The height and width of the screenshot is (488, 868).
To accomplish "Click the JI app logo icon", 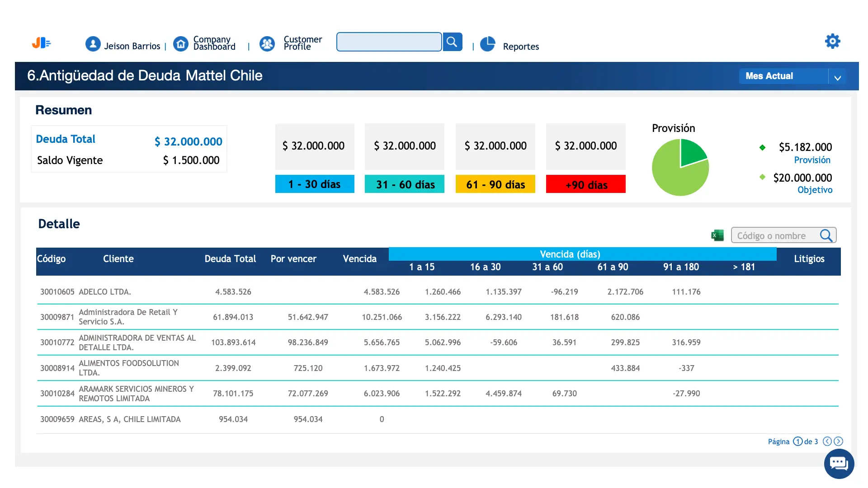I will coord(41,43).
